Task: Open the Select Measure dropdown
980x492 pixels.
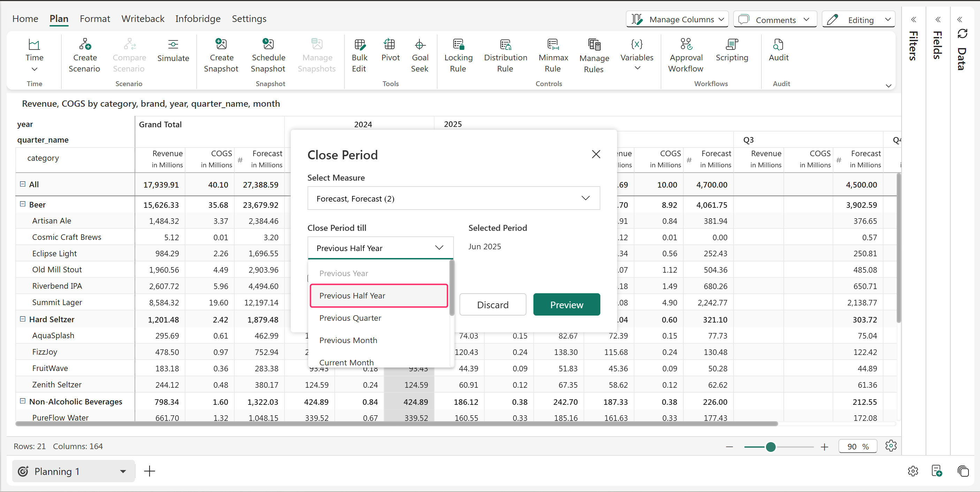Action: tap(454, 198)
